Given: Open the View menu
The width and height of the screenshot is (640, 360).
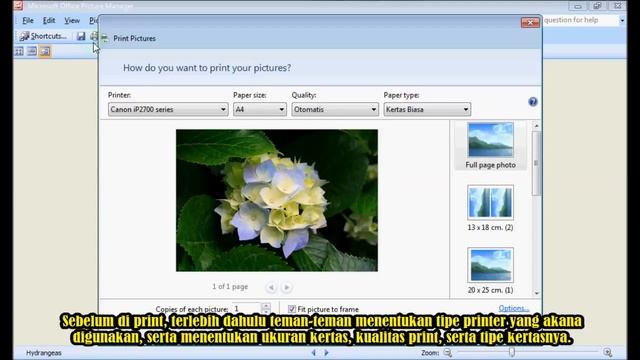Looking at the screenshot, I should [x=72, y=20].
